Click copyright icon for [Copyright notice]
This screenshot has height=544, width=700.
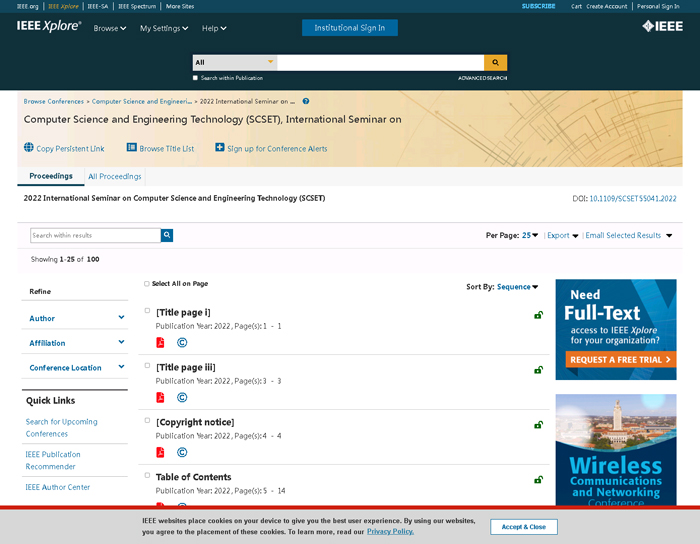tap(182, 452)
